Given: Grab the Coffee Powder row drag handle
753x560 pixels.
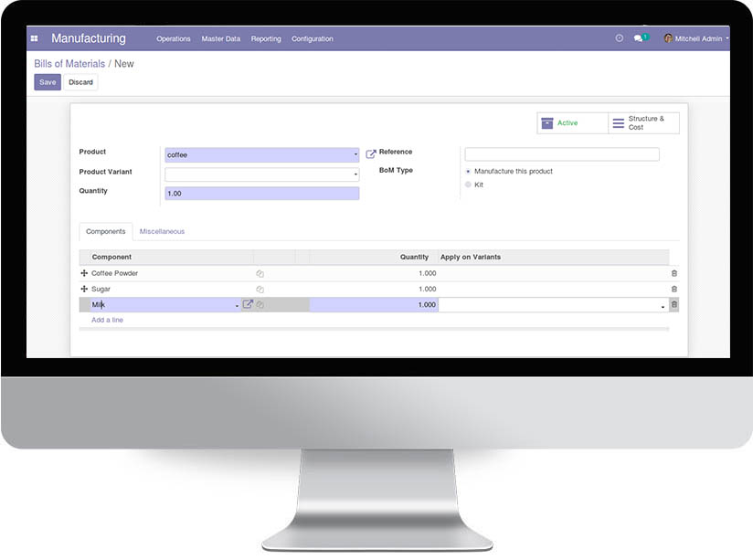Looking at the screenshot, I should tap(84, 273).
